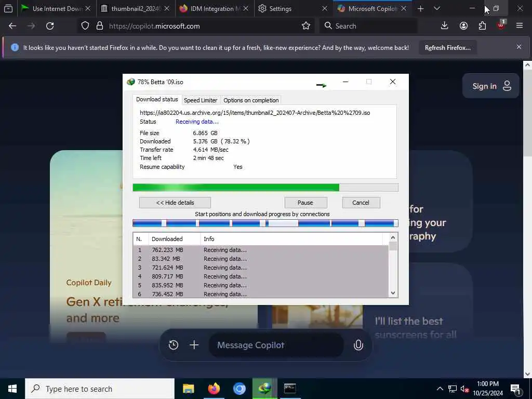This screenshot has width=532, height=399.
Task: Open the tracking protection shield icon
Action: coord(85,26)
